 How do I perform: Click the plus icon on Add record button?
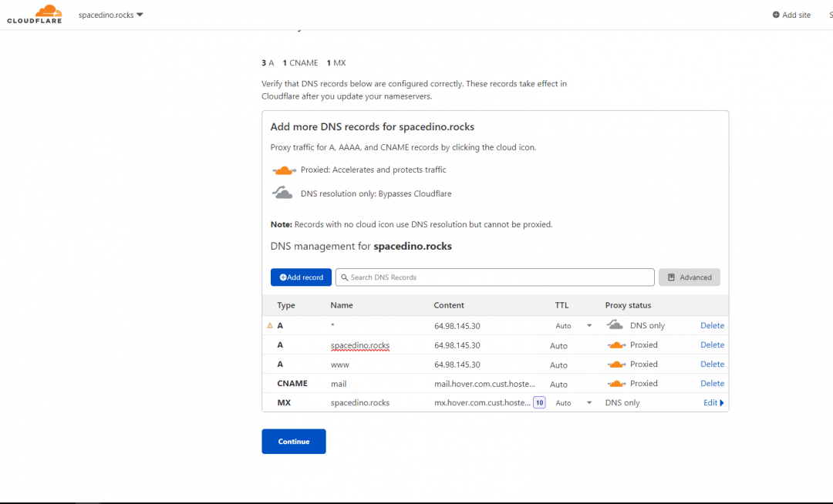(283, 277)
